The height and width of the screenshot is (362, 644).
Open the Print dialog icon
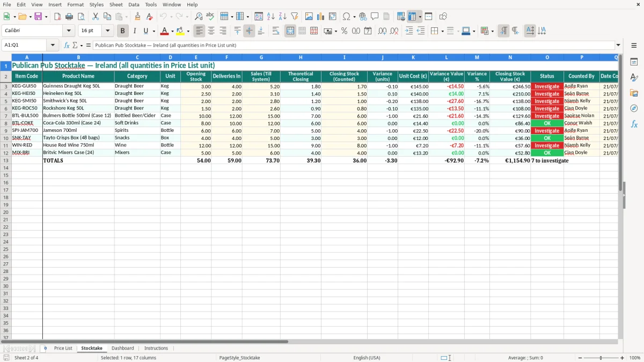tap(69, 17)
